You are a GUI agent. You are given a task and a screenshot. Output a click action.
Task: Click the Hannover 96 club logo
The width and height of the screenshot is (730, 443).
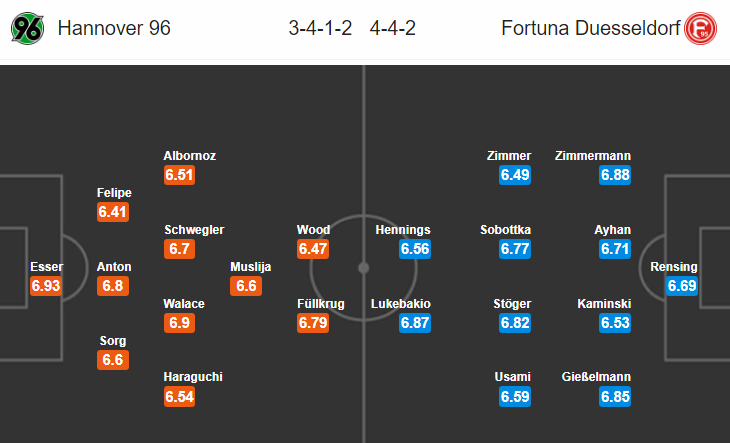tap(27, 28)
